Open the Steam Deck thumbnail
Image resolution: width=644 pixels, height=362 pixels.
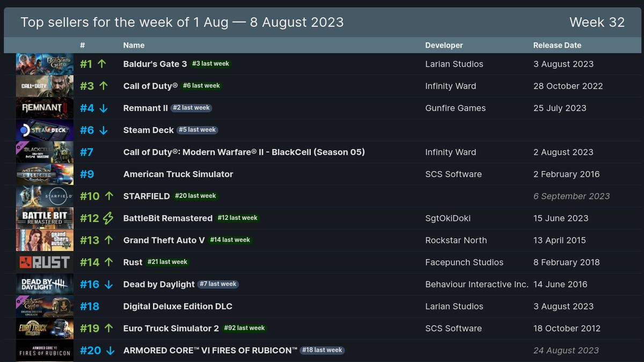(x=45, y=130)
